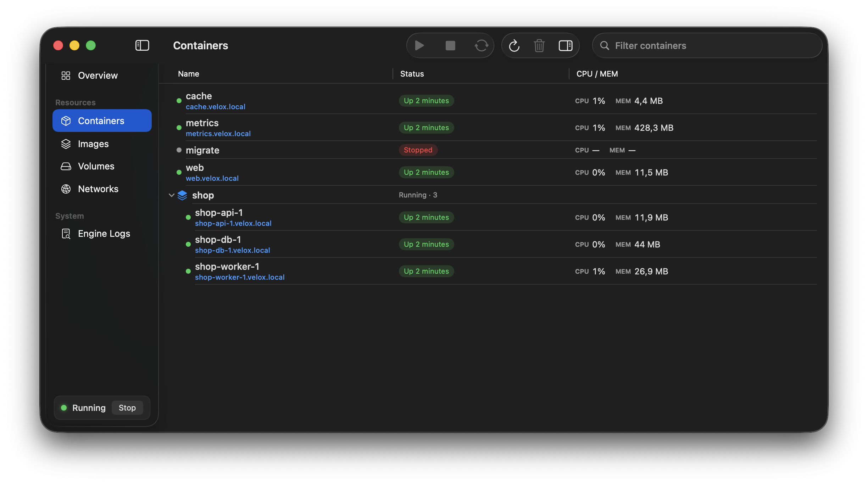This screenshot has width=868, height=485.
Task: Click cache's 'Up 2 minutes' badge
Action: click(x=426, y=101)
